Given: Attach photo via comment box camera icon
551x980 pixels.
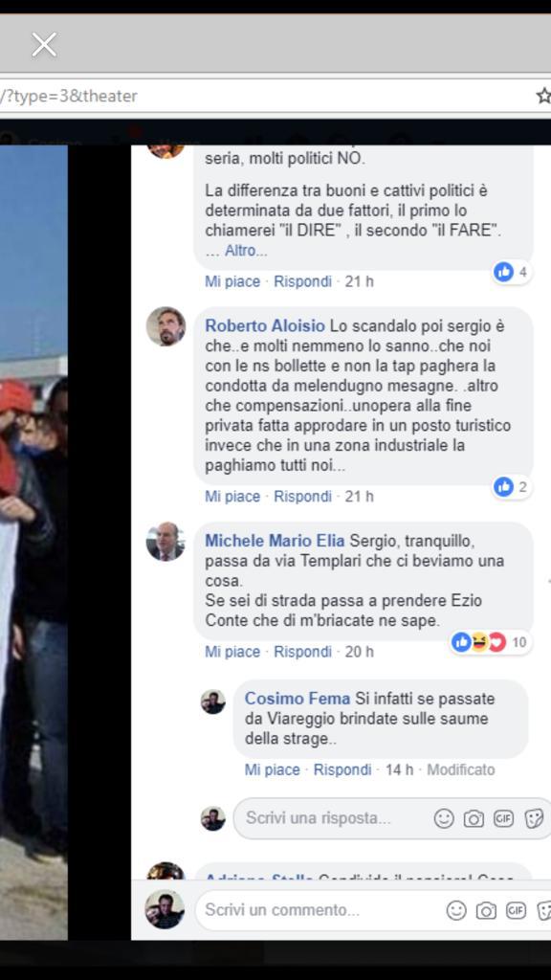Looking at the screenshot, I should coord(486,911).
